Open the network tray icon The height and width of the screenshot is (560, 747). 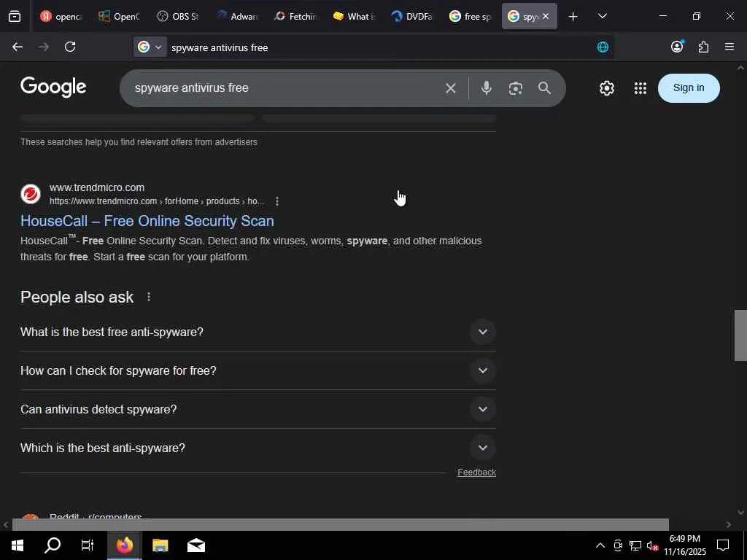(x=635, y=545)
